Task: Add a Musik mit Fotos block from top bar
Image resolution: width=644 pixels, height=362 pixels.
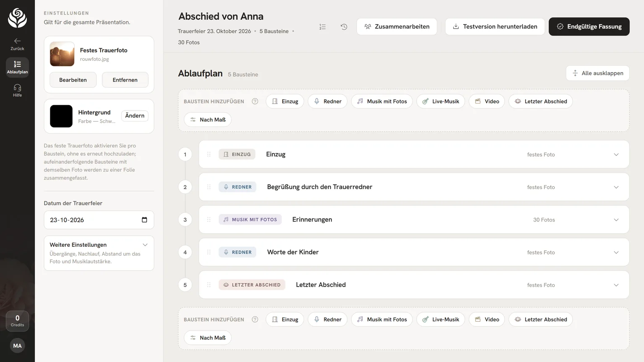Action: pyautogui.click(x=382, y=101)
